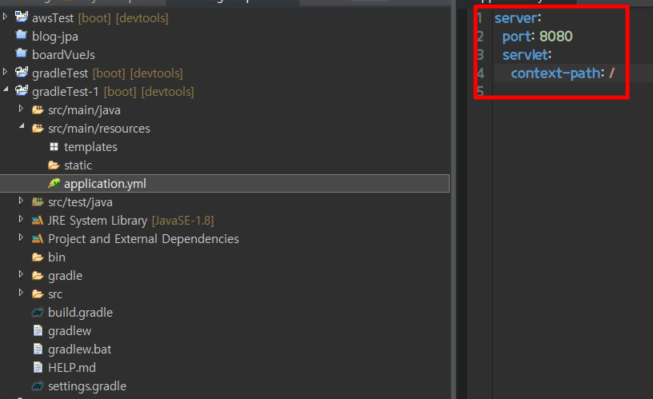Click the gradleTest project icon

[21, 72]
